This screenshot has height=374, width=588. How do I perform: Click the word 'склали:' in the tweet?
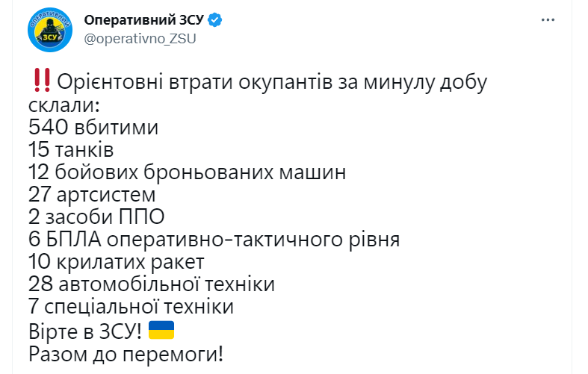(x=64, y=105)
